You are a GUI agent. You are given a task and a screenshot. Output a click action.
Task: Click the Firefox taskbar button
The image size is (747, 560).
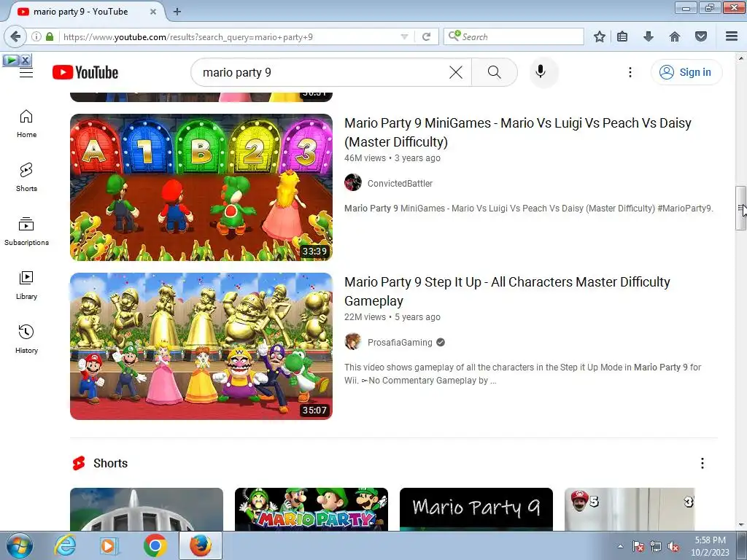[x=201, y=545]
